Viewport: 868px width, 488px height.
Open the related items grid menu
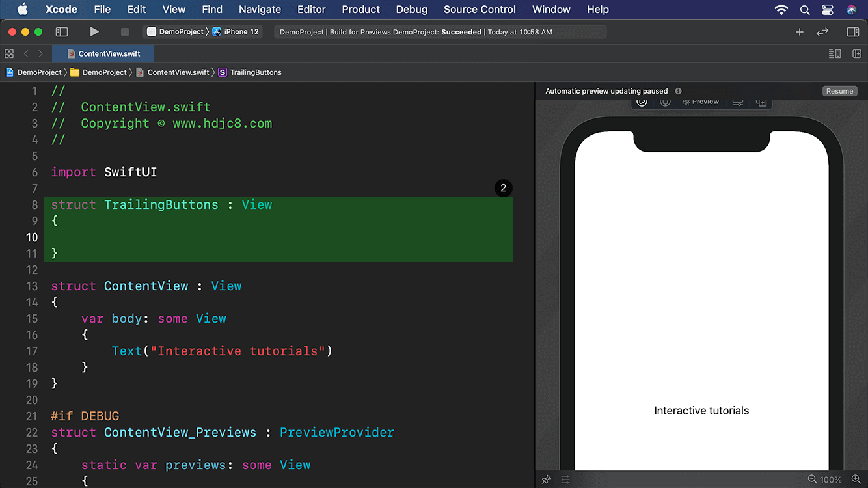tap(9, 53)
